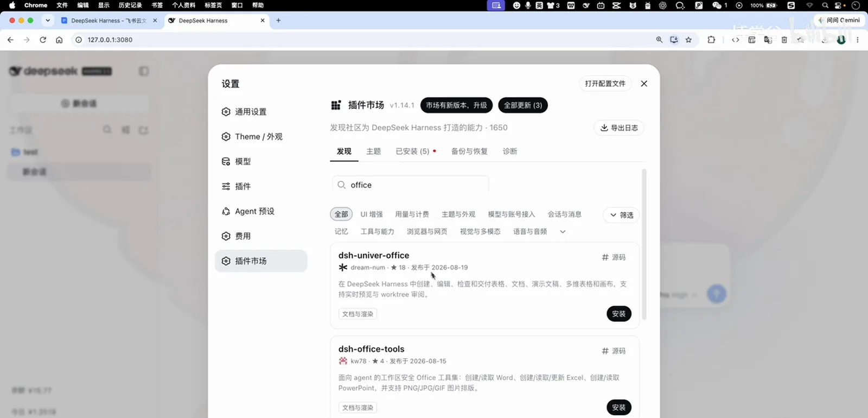Close the active DeepSeek Harness tab

tap(263, 21)
